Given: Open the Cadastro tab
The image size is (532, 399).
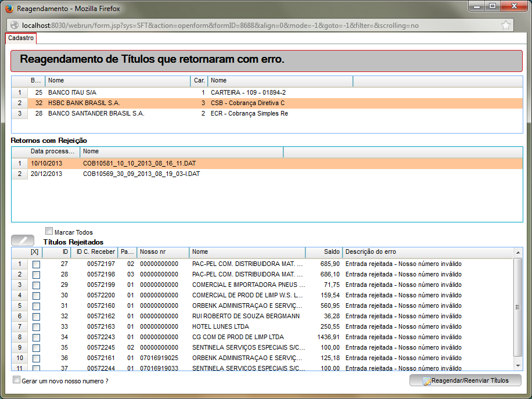Looking at the screenshot, I should coord(21,38).
